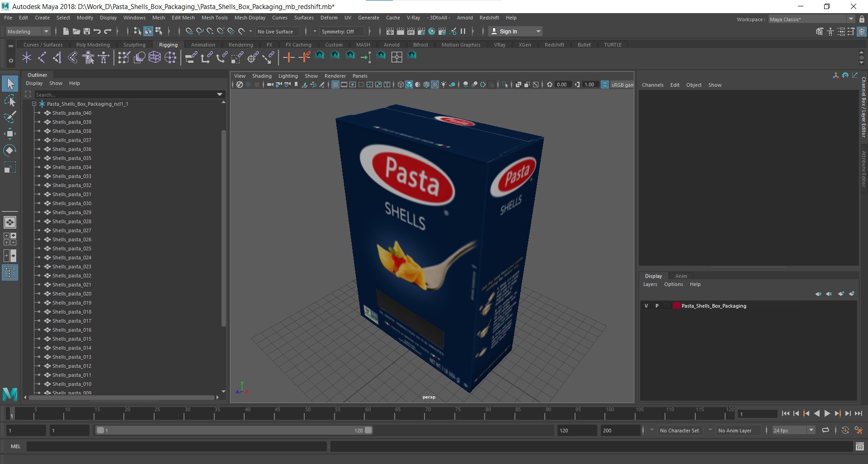The image size is (868, 464).
Task: Toggle the viewport Film Gate button
Action: (x=344, y=84)
